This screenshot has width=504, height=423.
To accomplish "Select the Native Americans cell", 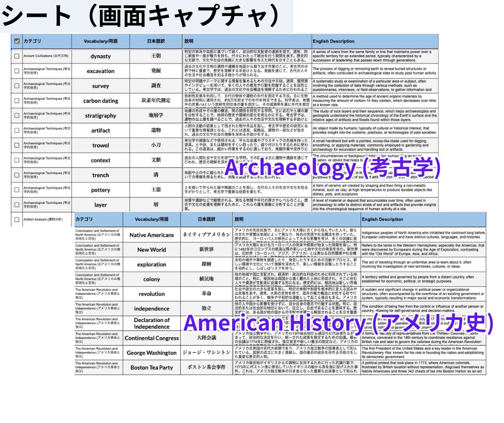I will coord(151,235).
